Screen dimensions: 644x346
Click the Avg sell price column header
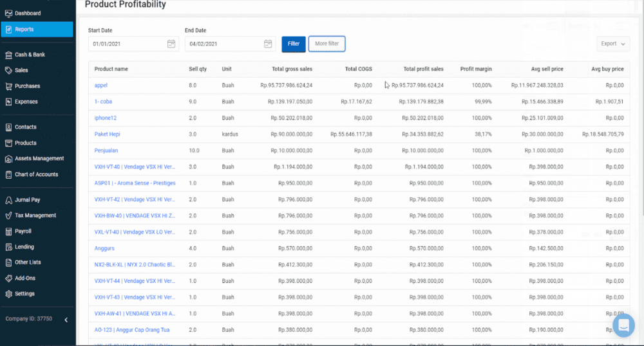[x=547, y=69]
